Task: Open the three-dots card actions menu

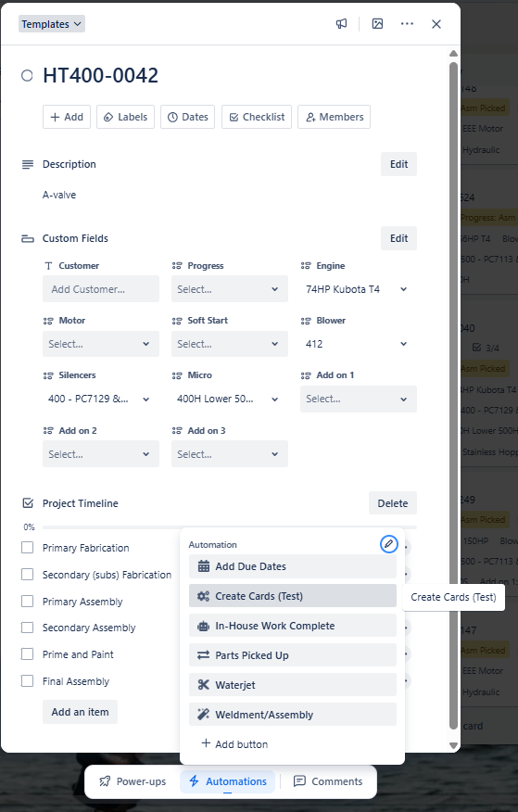Action: (407, 24)
